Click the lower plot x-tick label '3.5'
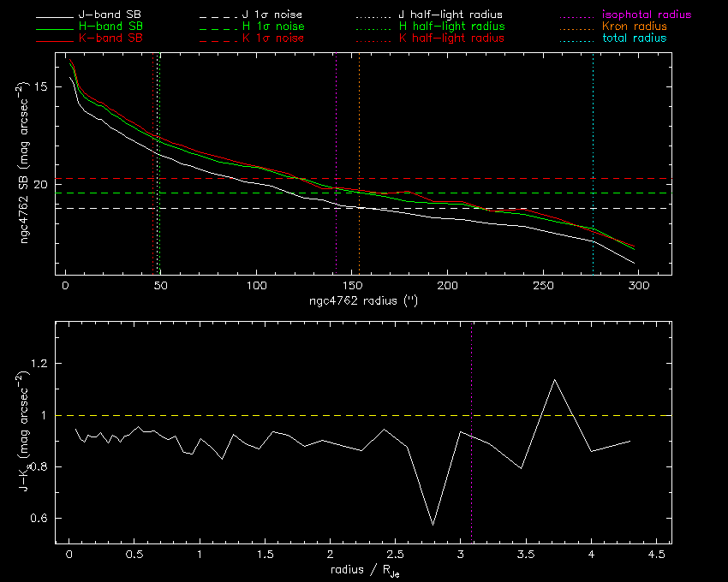The height and width of the screenshot is (582, 728). click(x=526, y=554)
